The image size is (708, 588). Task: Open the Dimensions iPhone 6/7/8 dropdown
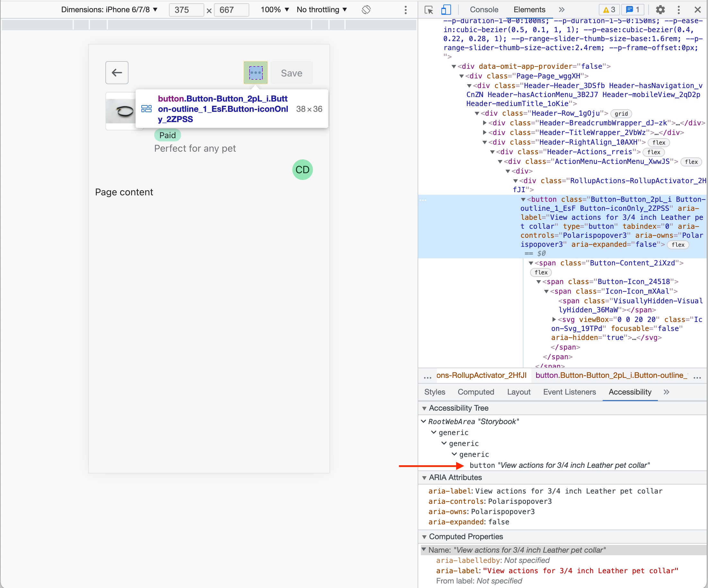[x=109, y=10]
